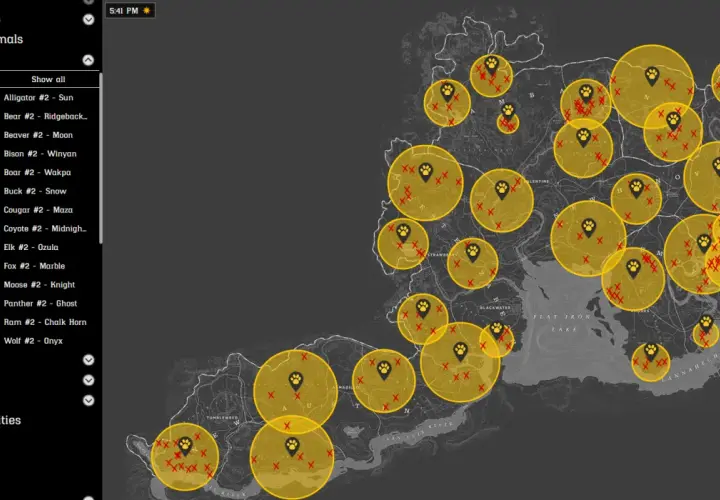
Task: Click Ram #2 - Chalk Horn in sidebar
Action: coord(45,322)
